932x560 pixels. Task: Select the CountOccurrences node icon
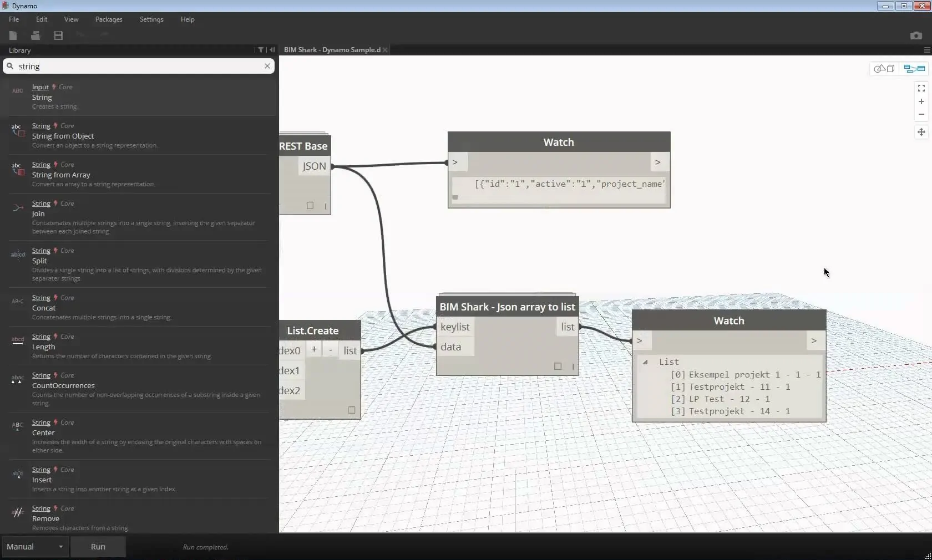[18, 379]
